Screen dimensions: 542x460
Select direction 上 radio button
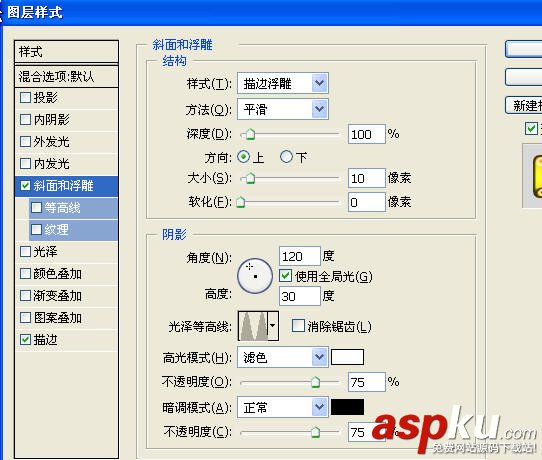[x=244, y=157]
